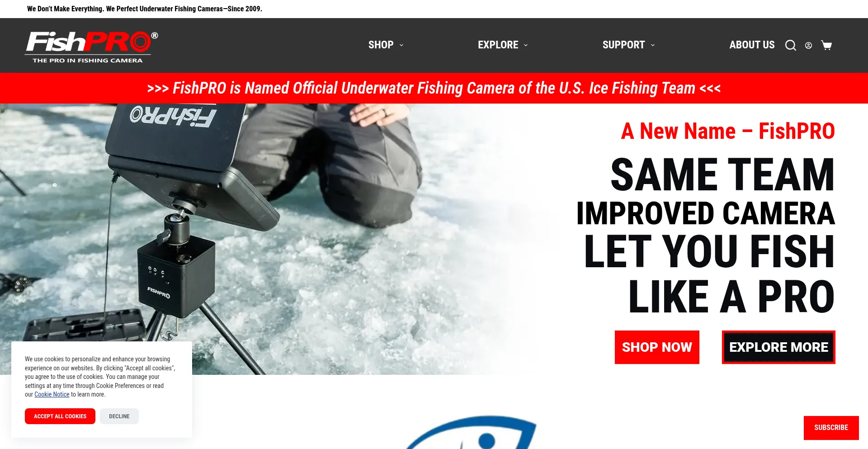Go to the ABOUT US page
The image size is (868, 449).
pos(752,45)
